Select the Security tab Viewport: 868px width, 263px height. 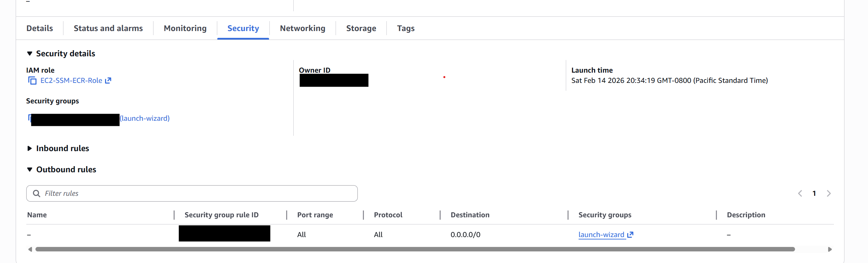click(243, 28)
